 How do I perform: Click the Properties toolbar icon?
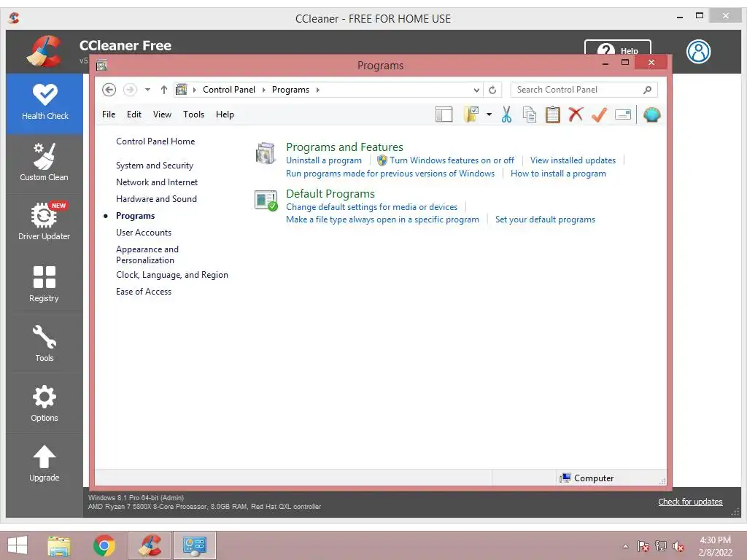(x=623, y=114)
